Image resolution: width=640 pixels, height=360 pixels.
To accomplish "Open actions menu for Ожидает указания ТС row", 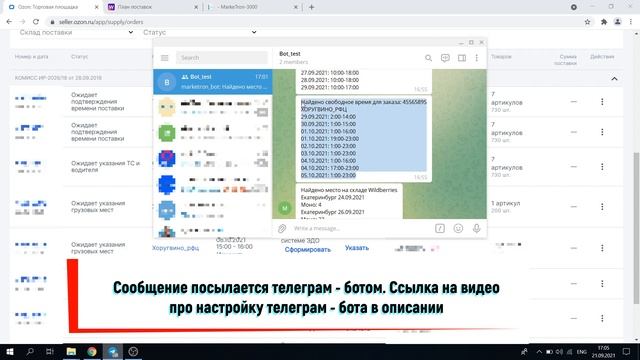I will [x=602, y=167].
